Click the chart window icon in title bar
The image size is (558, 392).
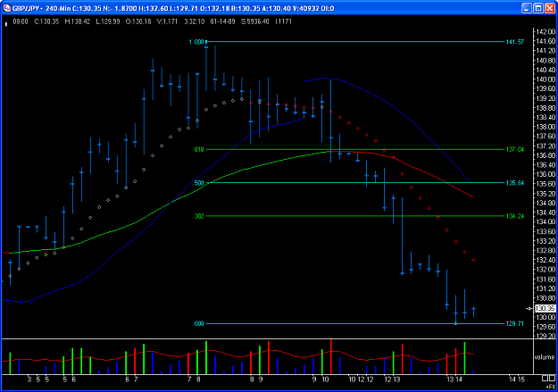coord(6,8)
